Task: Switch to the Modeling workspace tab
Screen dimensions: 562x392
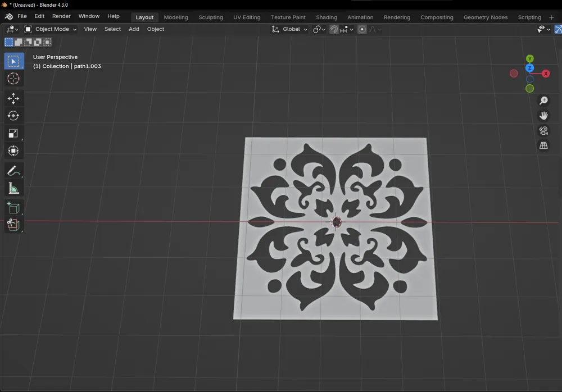Action: 175,17
